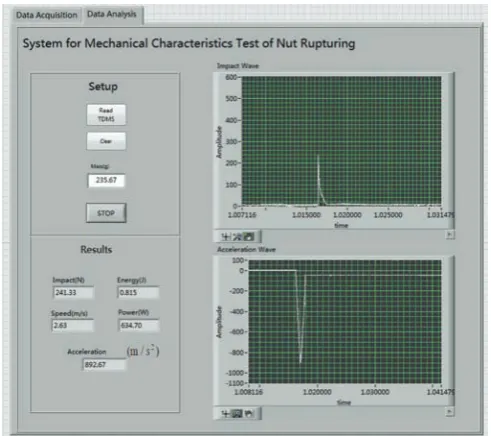Click the Impact Wave x-axis label 1.015000
Viewport: 491px width, 436px height.
click(x=306, y=215)
